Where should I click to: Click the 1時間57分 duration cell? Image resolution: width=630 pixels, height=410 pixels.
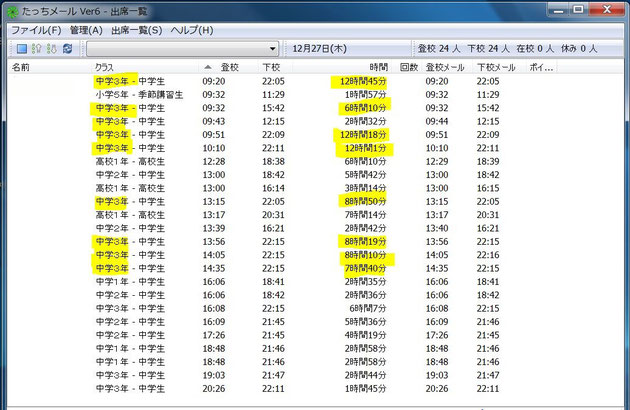(366, 94)
